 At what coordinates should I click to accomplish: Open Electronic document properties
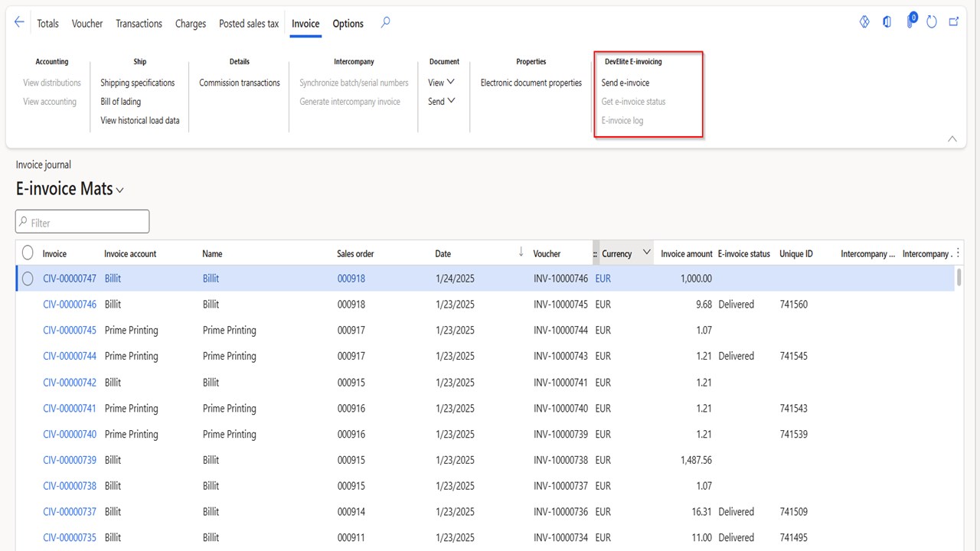pos(531,83)
